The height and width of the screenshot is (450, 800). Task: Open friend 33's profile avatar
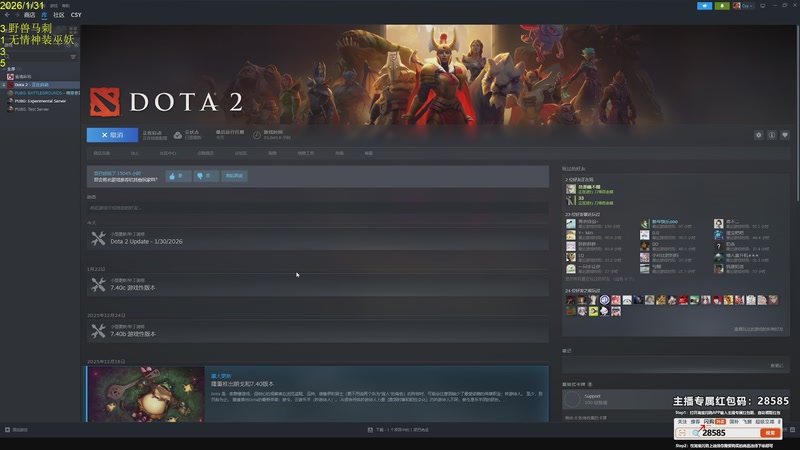click(x=570, y=201)
